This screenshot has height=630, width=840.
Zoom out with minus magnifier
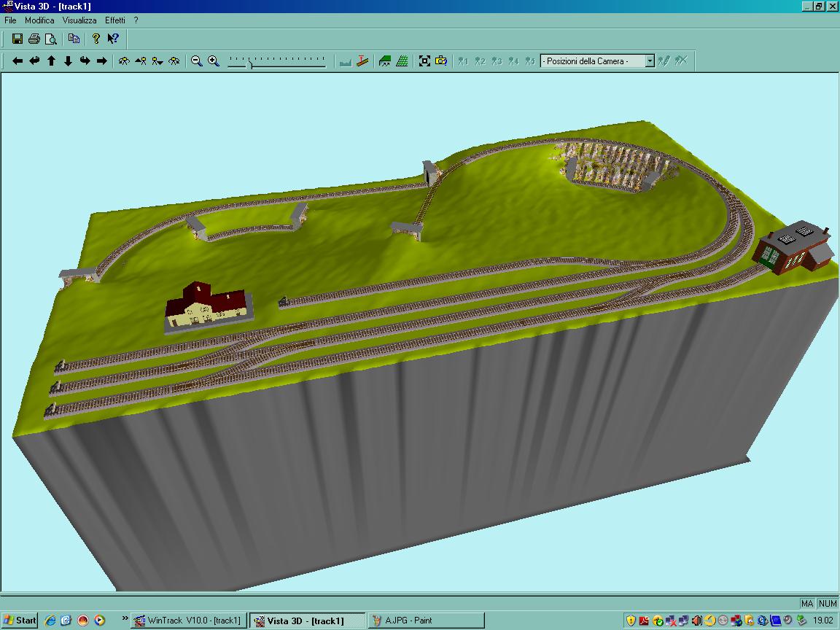coord(197,61)
